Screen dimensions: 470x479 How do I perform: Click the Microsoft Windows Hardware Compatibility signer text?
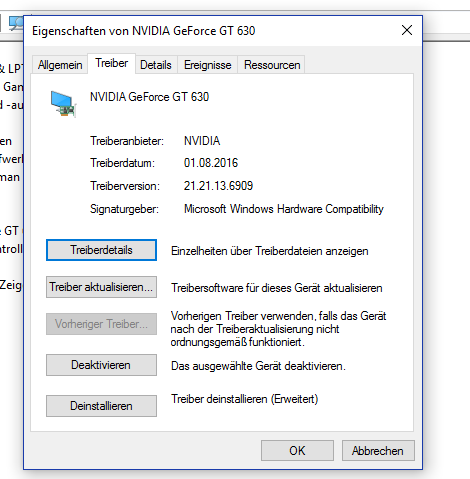pyautogui.click(x=284, y=209)
